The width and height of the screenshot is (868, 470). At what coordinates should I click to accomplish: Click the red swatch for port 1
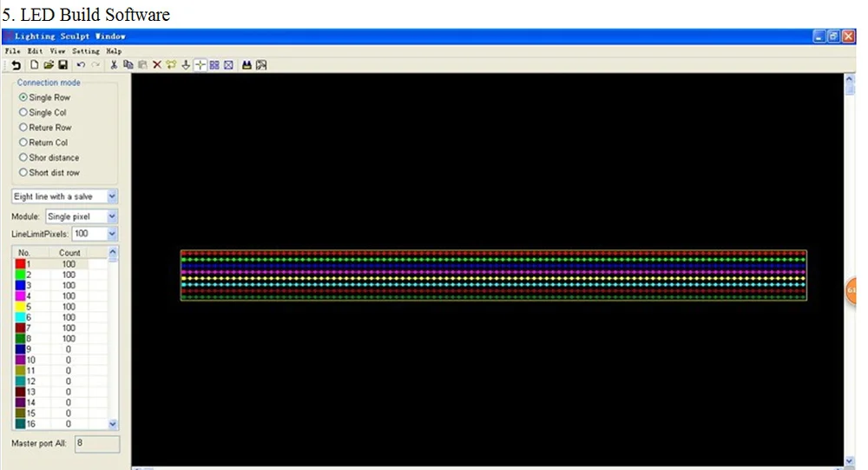20,264
